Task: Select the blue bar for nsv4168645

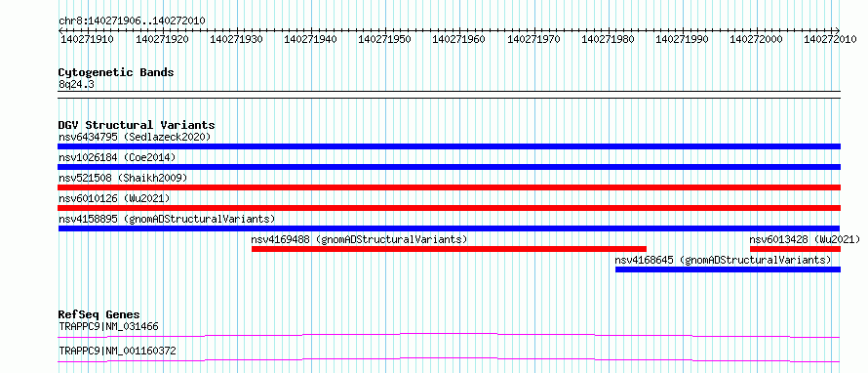Action: pyautogui.click(x=728, y=269)
